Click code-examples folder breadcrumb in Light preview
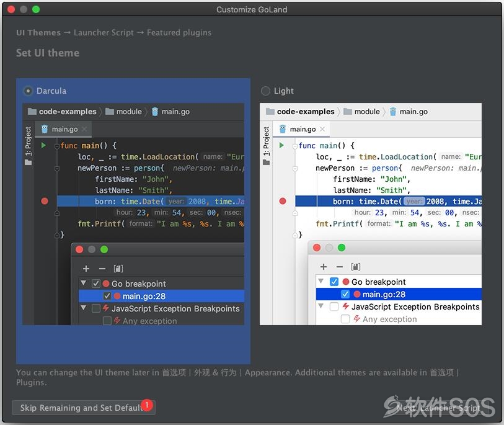This screenshot has width=504, height=425. coord(300,112)
